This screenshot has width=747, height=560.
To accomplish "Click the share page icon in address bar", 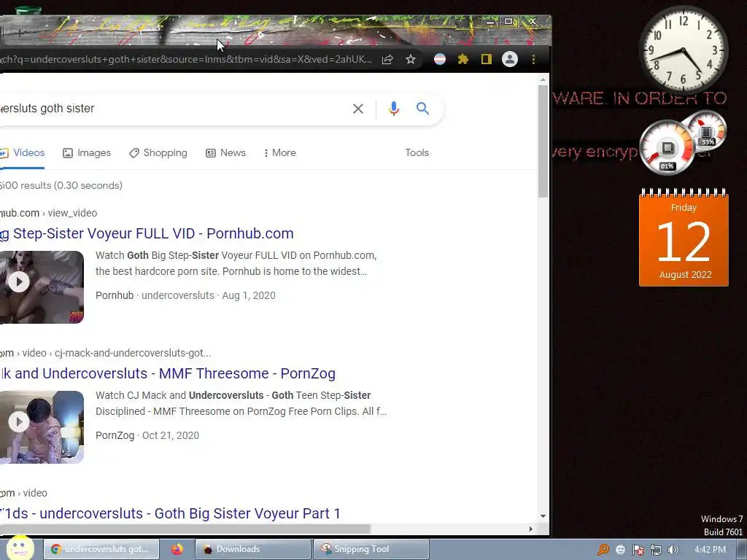I will tap(387, 59).
